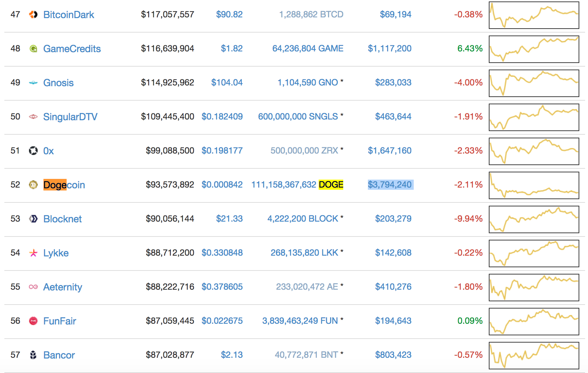Click 0x price $0.198177

[222, 151]
